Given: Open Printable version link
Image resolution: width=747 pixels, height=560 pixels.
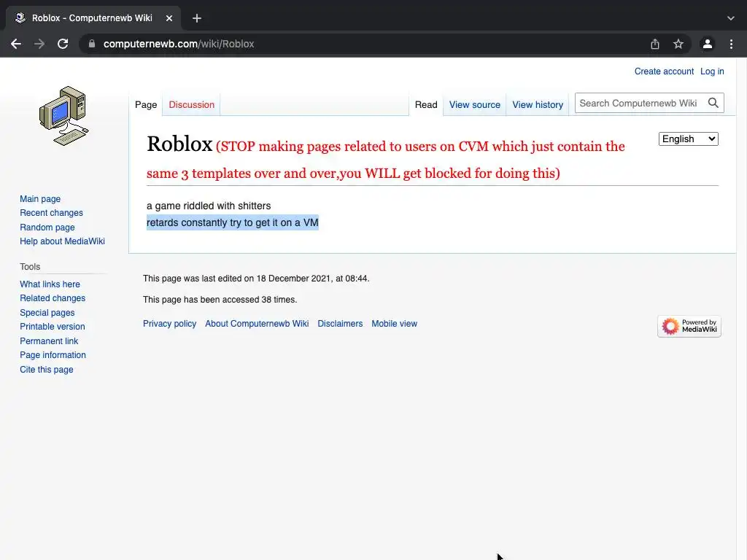Looking at the screenshot, I should click(x=53, y=327).
